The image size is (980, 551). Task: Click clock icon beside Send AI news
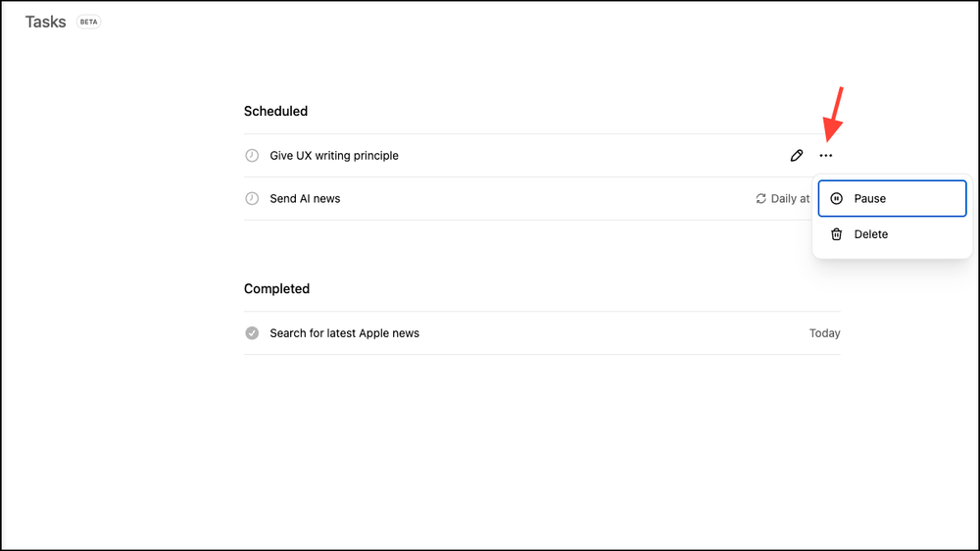point(252,198)
